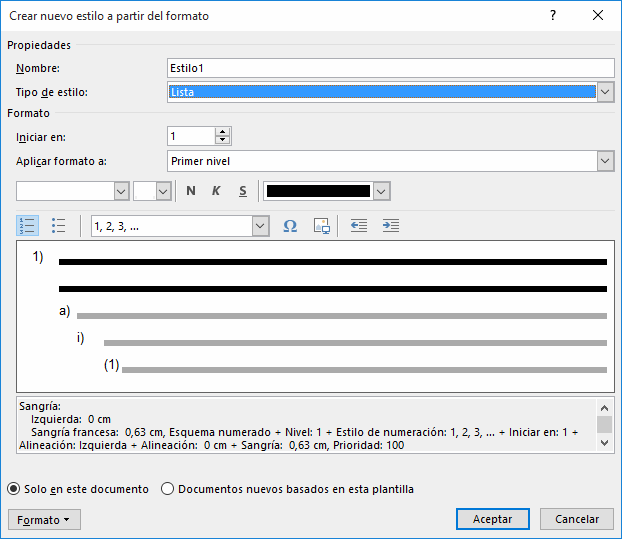Image resolution: width=622 pixels, height=539 pixels.
Task: Click the help question mark icon
Action: (553, 16)
